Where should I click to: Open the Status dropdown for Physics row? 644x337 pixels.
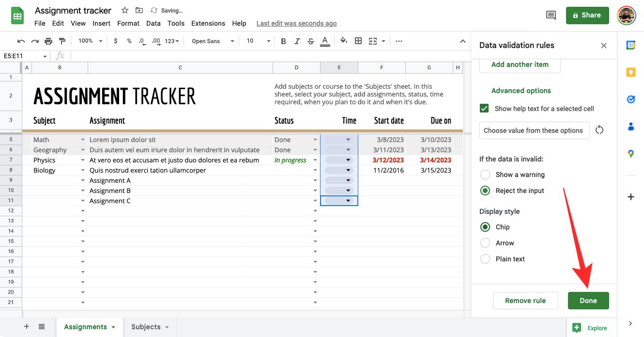click(315, 160)
